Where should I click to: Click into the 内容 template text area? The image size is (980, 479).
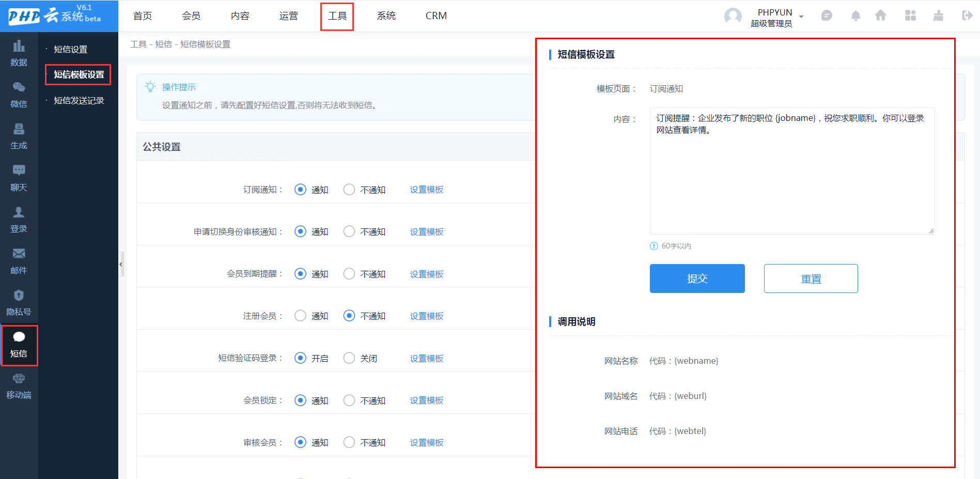pyautogui.click(x=792, y=171)
